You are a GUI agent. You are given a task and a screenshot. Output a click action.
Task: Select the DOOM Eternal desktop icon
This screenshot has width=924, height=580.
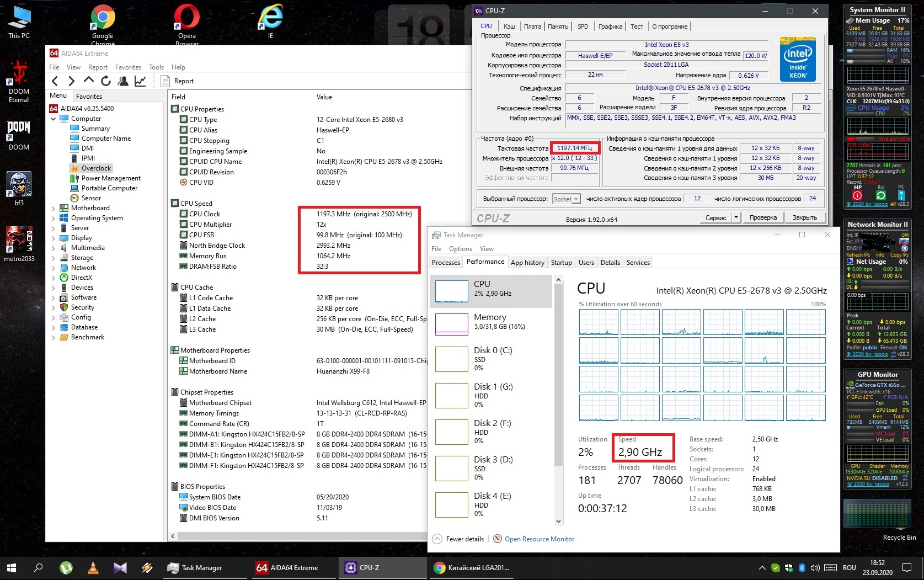point(19,82)
